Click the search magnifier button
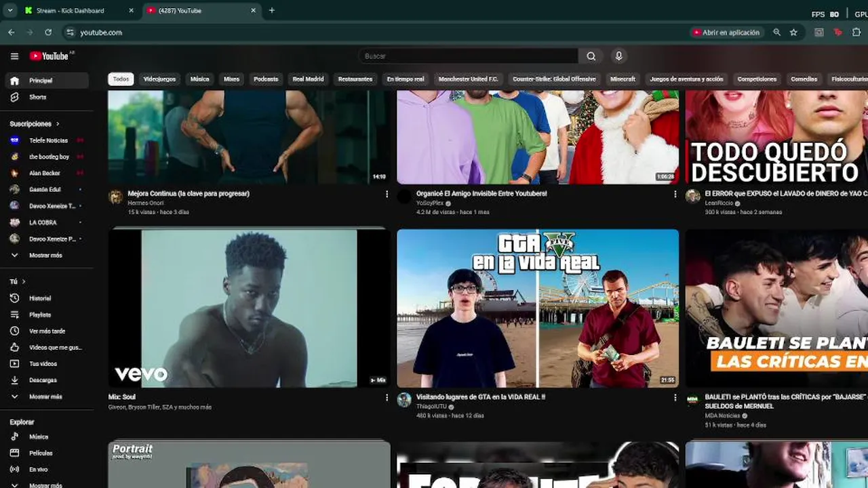868x488 pixels. tap(591, 56)
